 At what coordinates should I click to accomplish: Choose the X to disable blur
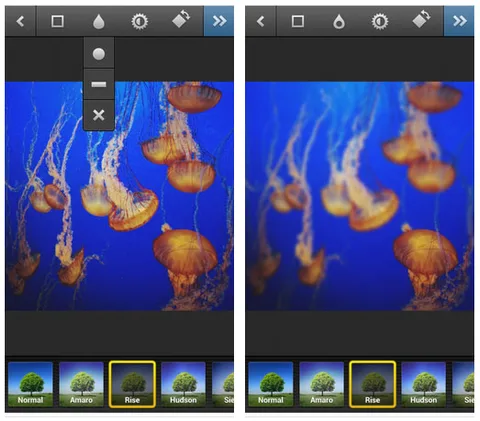[x=99, y=115]
